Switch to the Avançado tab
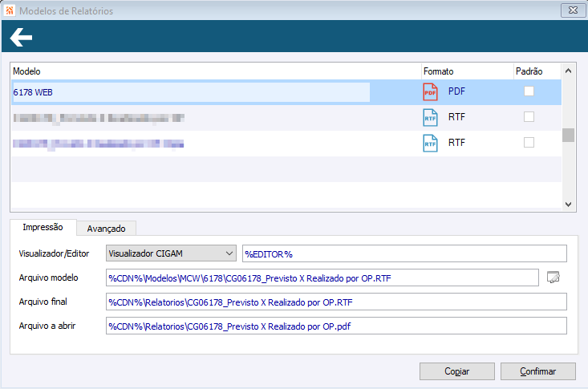The width and height of the screenshot is (588, 389). coord(106,229)
